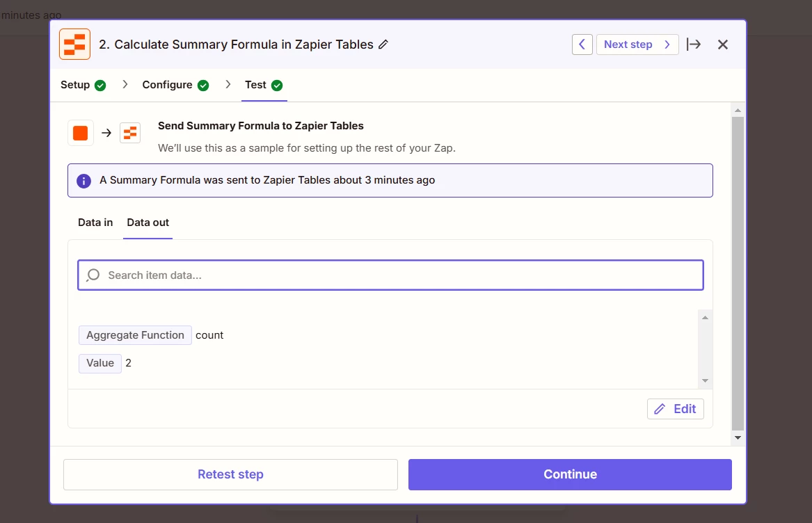The image size is (812, 523).
Task: Rename step using the pencil icon
Action: (383, 45)
